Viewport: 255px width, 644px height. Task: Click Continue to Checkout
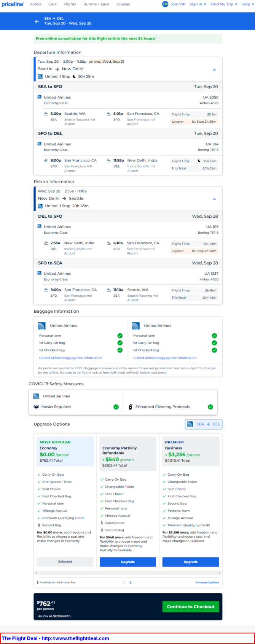coord(191,606)
